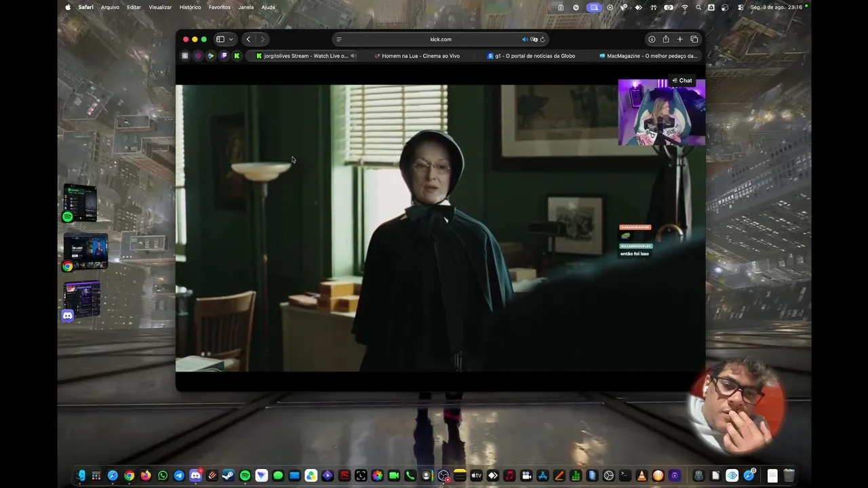Open the Apple menu
868x488 pixels.
pos(68,7)
